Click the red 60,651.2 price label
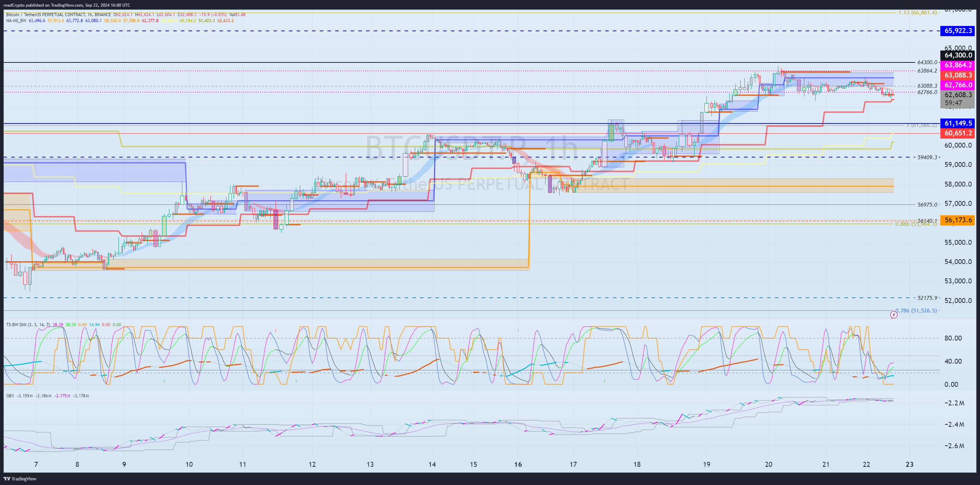980x485 pixels. pos(958,133)
